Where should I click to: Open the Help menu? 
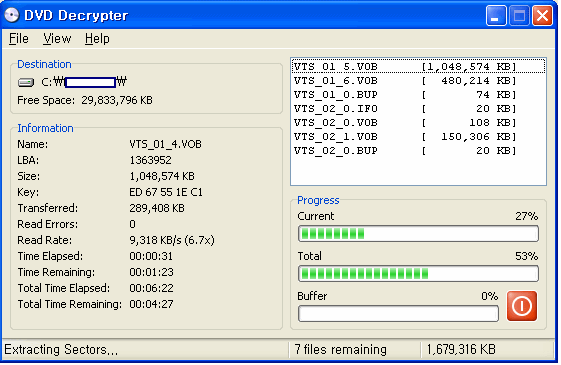coord(97,39)
